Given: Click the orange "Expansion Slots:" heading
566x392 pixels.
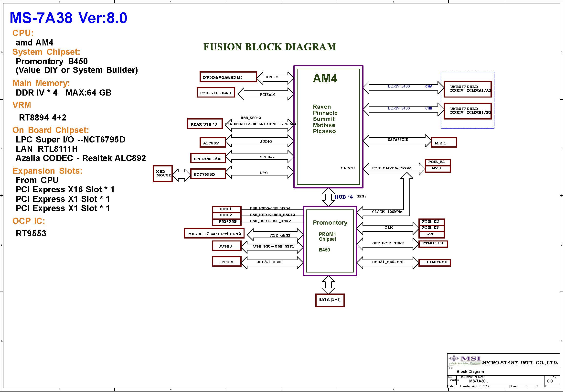Looking at the screenshot, I should point(47,171).
